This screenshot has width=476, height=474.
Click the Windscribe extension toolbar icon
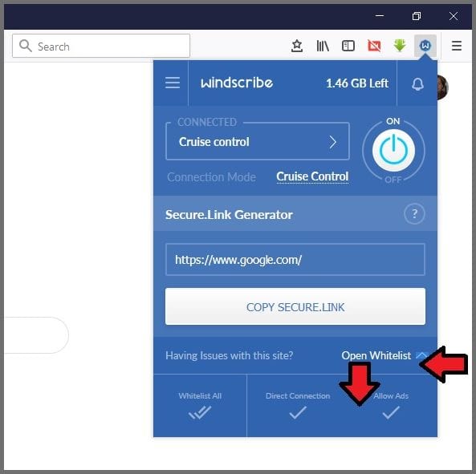pos(425,46)
